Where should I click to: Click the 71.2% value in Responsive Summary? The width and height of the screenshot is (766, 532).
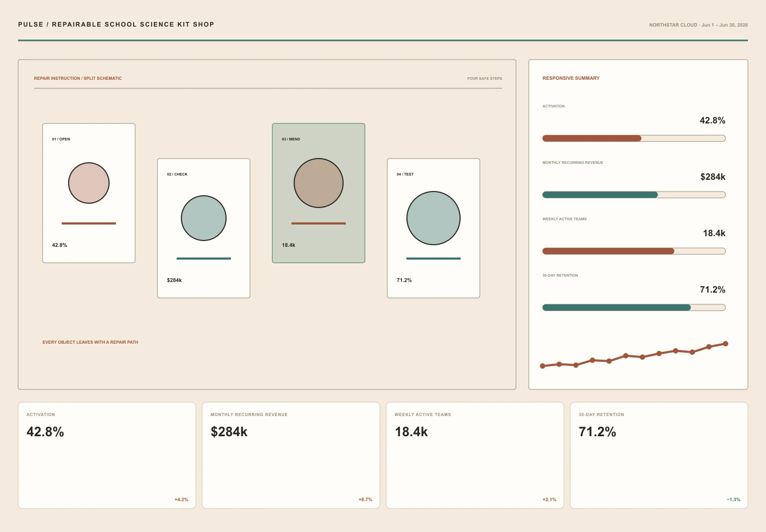(712, 290)
